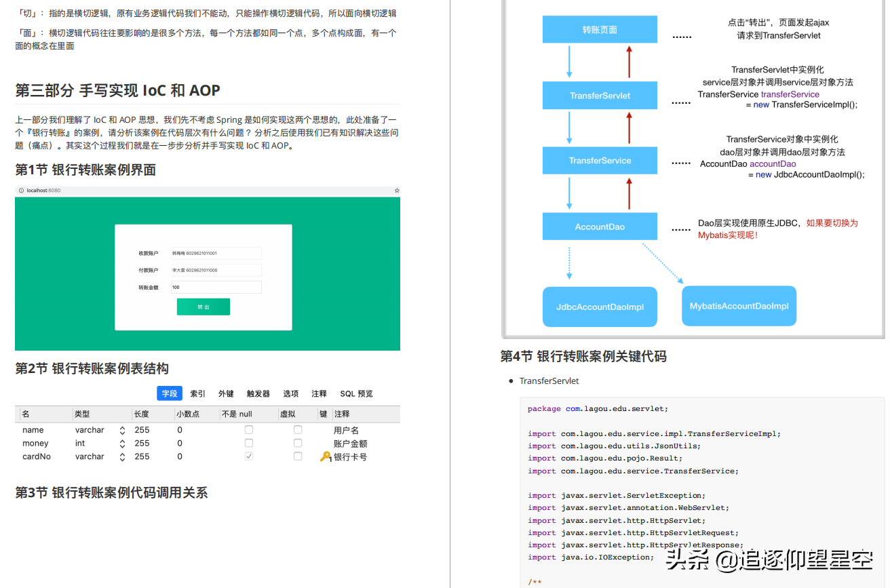
Task: Click the purple accountDao variable text
Action: click(773, 164)
